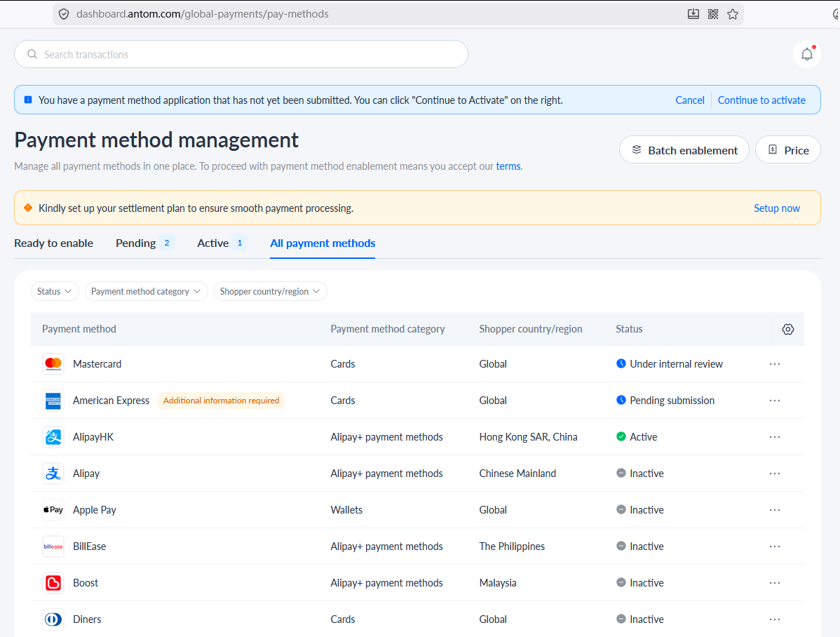The height and width of the screenshot is (637, 840).
Task: Open more options for BillEase row
Action: pyautogui.click(x=775, y=547)
